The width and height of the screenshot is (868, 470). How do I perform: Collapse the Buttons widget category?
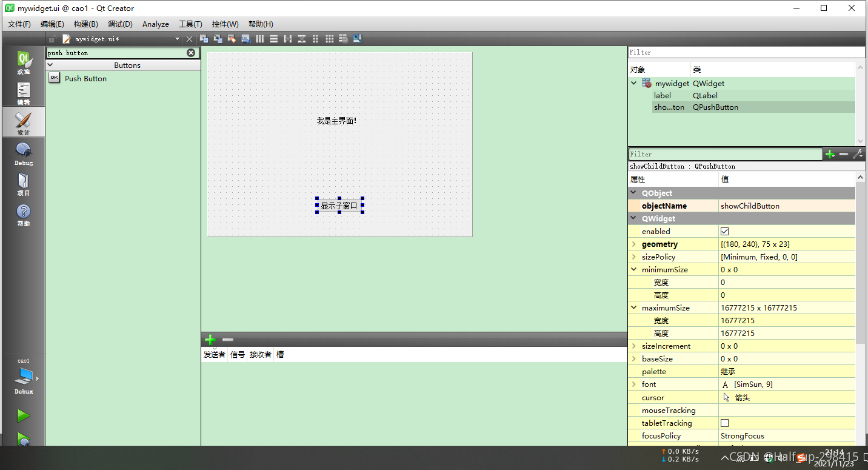(50, 65)
